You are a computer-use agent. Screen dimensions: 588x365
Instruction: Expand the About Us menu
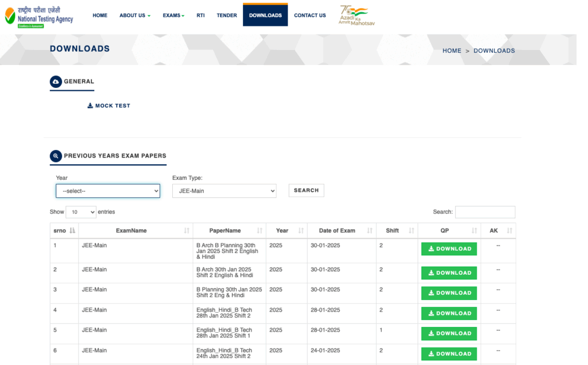point(135,16)
